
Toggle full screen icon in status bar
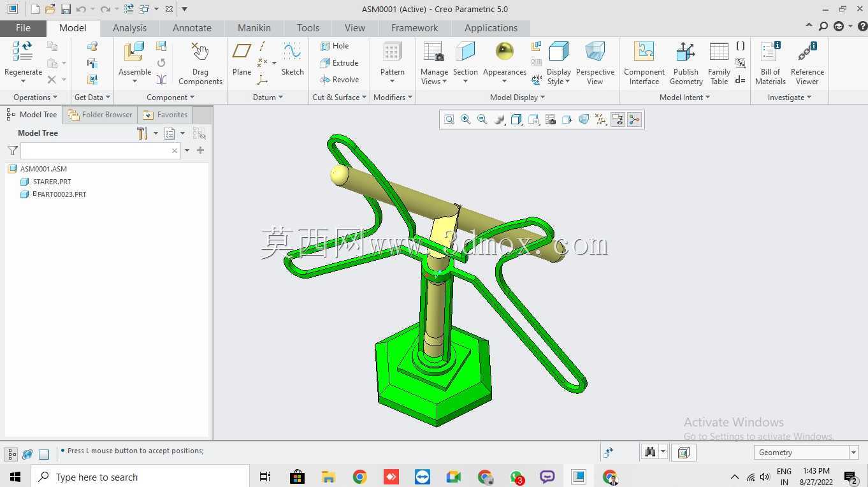point(44,454)
